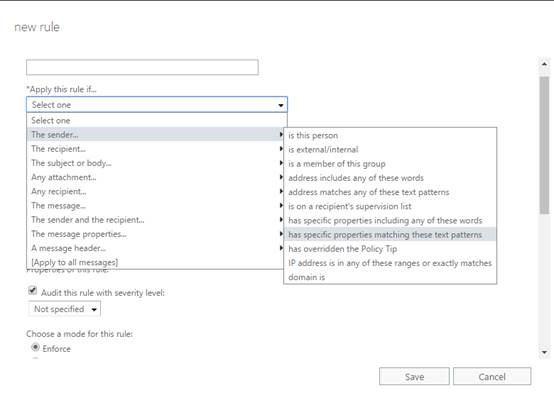Choose 'has specific properties including any of these words'
Screen dimensions: 554x400
pyautogui.click(x=390, y=220)
